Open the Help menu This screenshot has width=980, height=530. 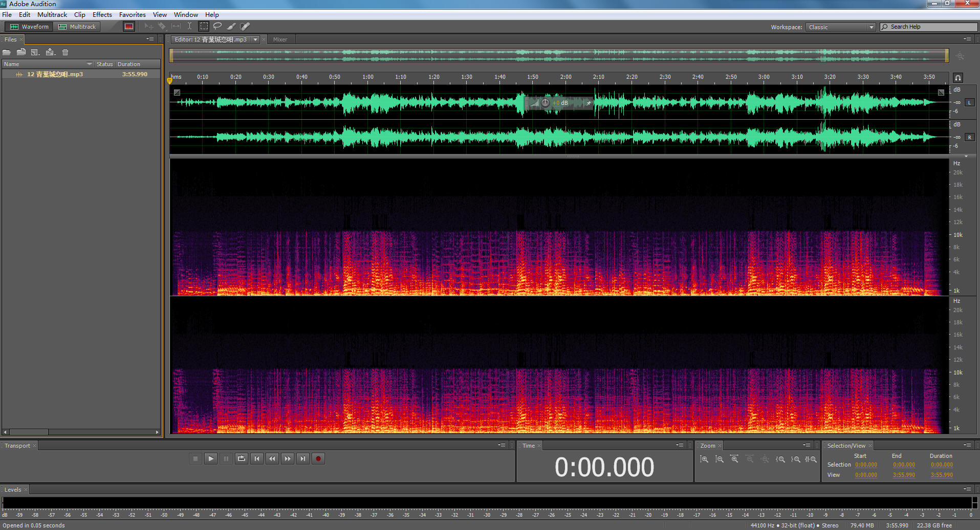(212, 14)
